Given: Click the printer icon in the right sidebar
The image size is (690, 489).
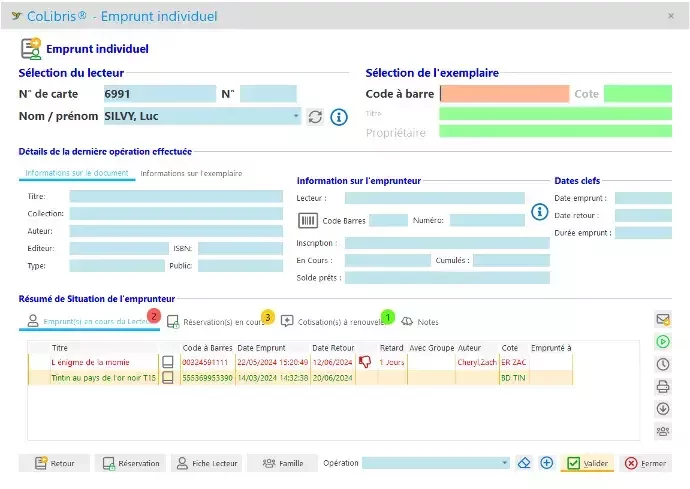Looking at the screenshot, I should (x=662, y=386).
